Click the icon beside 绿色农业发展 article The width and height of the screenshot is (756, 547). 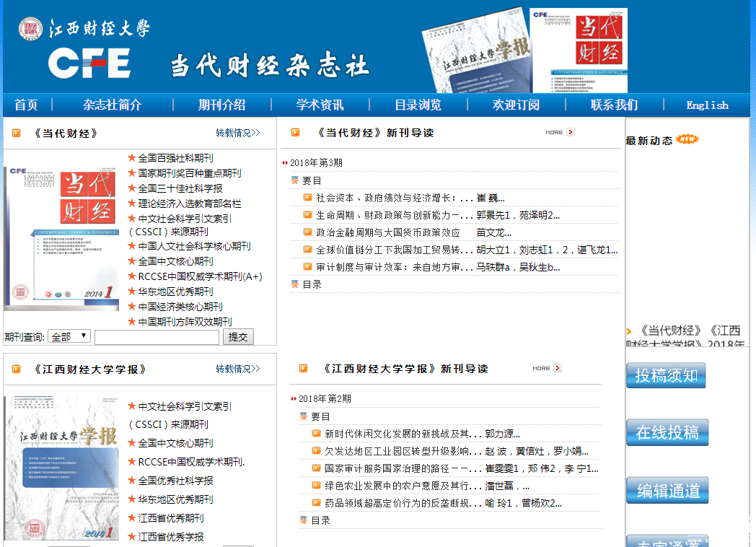tap(316, 485)
